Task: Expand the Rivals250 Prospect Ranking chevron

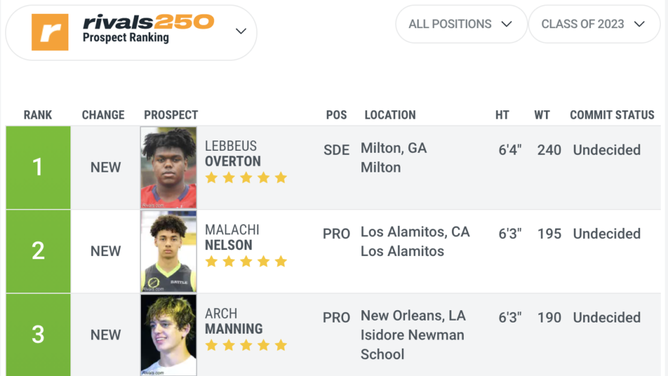Action: [241, 31]
